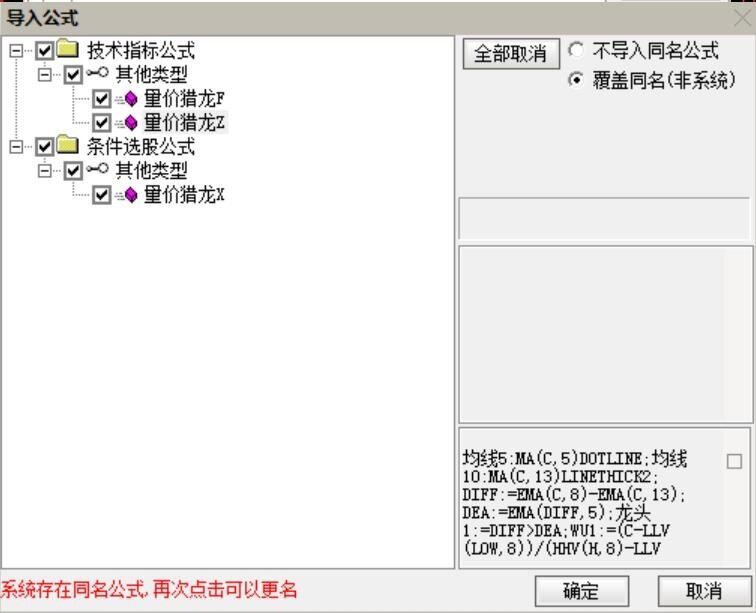Confirm import with 确定 button
This screenshot has width=756, height=613.
click(582, 590)
